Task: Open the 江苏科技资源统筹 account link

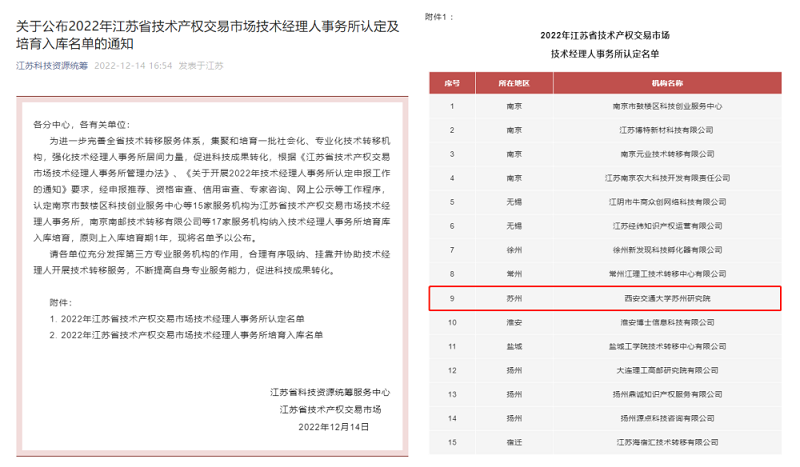Action: (52, 66)
